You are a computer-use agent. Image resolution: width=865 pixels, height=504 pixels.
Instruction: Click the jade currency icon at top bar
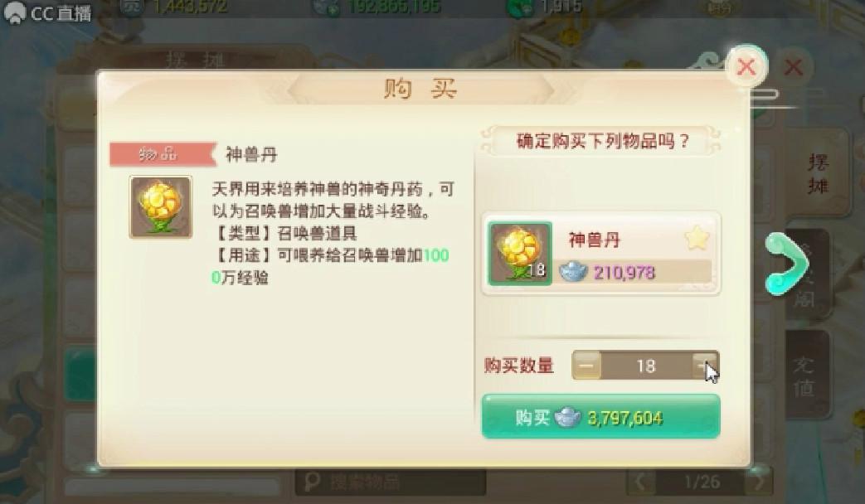(520, 7)
